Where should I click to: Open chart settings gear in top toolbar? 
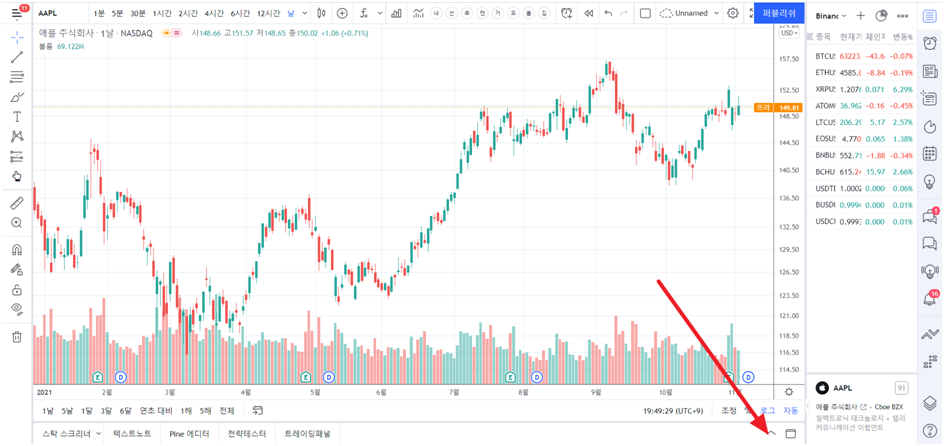click(733, 13)
